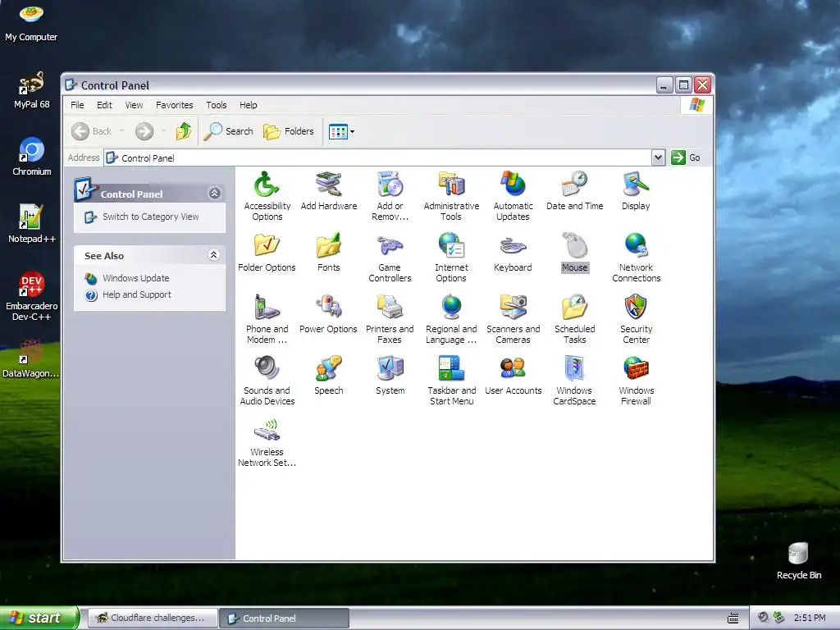
Task: Switch to Cloudflare challenges taskbar item
Action: 153,619
